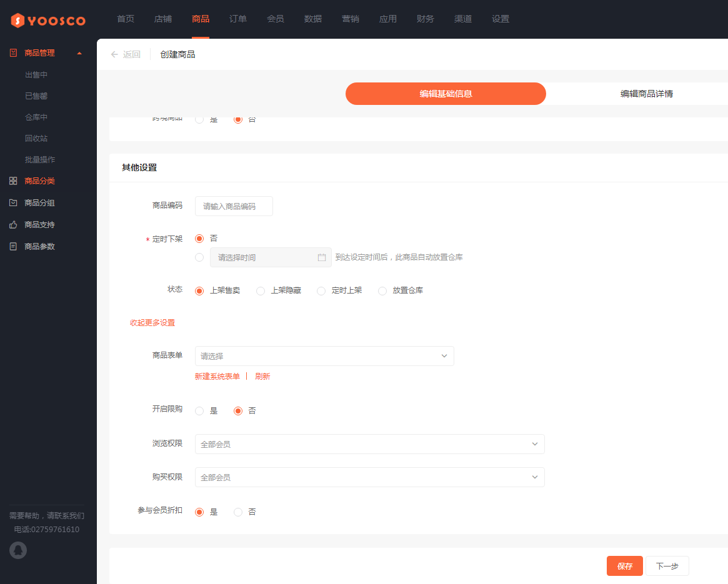Image resolution: width=728 pixels, height=584 pixels.
Task: Select 是 for 开启限购
Action: pyautogui.click(x=199, y=411)
